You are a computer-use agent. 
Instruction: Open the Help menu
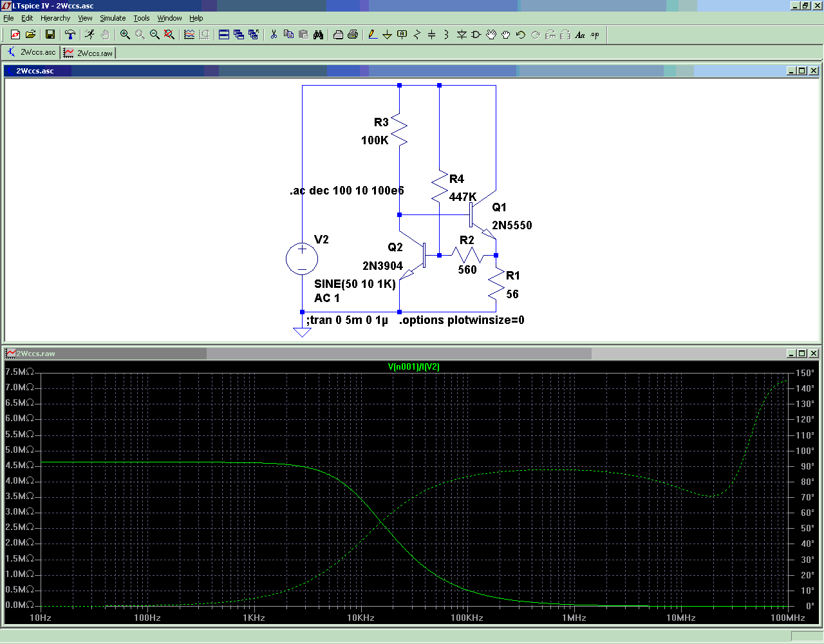[196, 18]
